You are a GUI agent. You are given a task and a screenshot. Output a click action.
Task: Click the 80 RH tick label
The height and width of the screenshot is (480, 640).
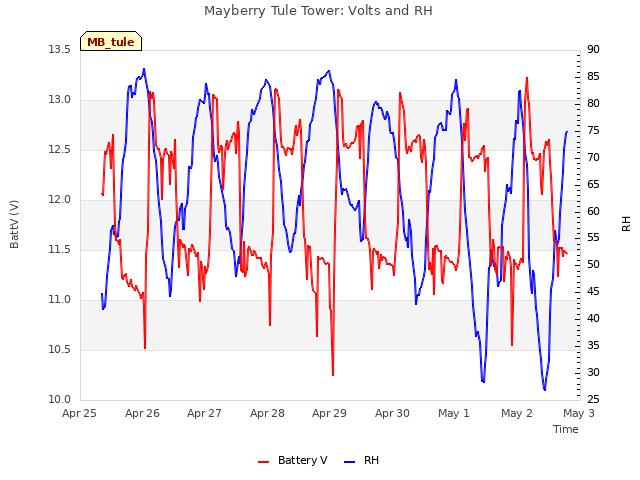(593, 103)
